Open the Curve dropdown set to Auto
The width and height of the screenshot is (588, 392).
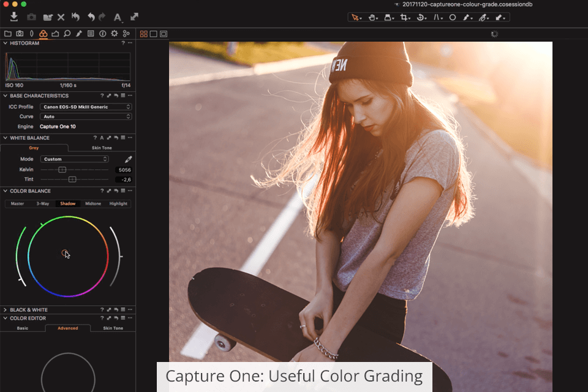coord(86,116)
